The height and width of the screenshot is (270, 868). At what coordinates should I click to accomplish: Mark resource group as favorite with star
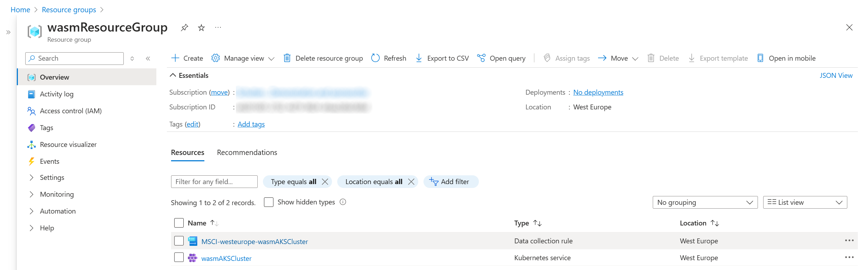tap(201, 28)
